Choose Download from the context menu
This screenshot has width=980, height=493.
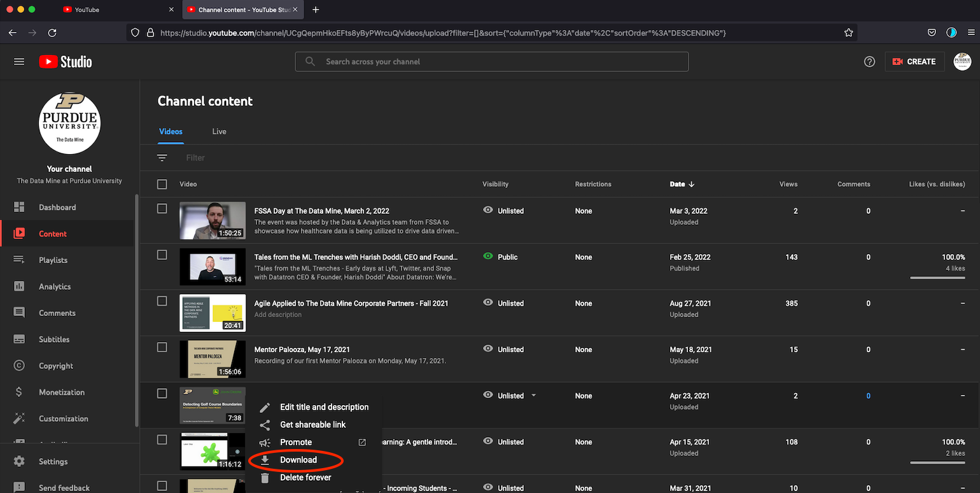tap(298, 460)
